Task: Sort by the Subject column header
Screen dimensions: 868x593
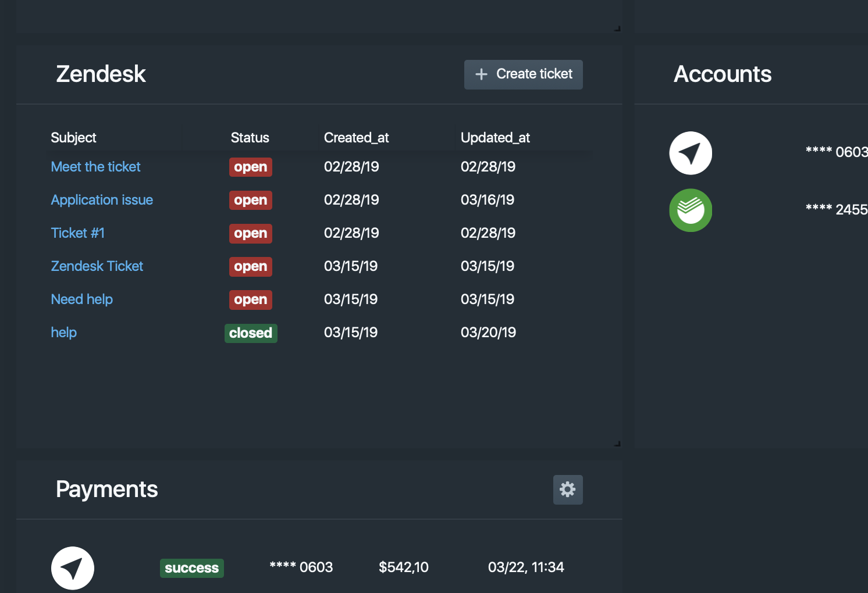Action: pyautogui.click(x=73, y=138)
